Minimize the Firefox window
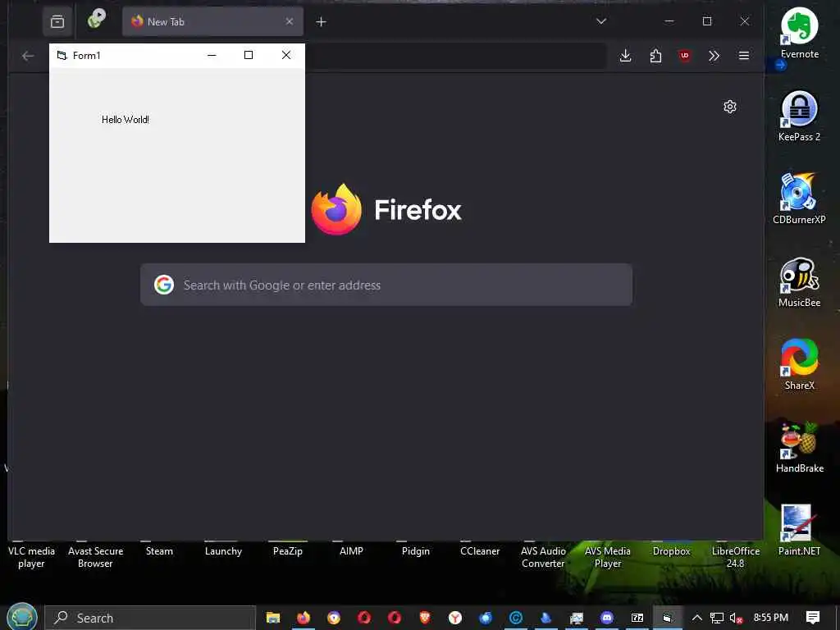The height and width of the screenshot is (630, 840). (669, 21)
